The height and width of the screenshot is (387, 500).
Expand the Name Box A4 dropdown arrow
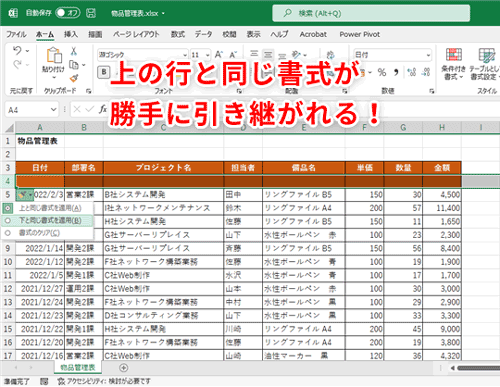coord(53,109)
